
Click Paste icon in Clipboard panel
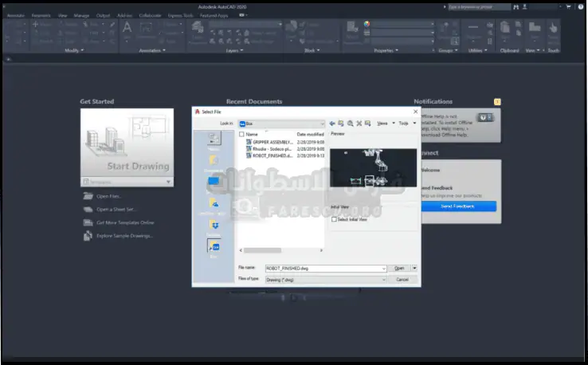click(505, 27)
